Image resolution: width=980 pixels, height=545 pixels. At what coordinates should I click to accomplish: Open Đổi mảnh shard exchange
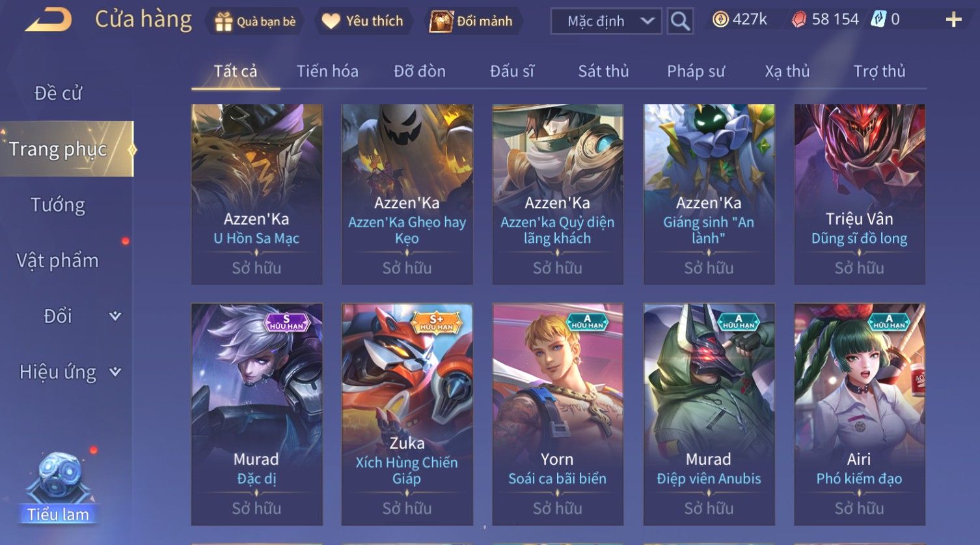tap(441, 21)
